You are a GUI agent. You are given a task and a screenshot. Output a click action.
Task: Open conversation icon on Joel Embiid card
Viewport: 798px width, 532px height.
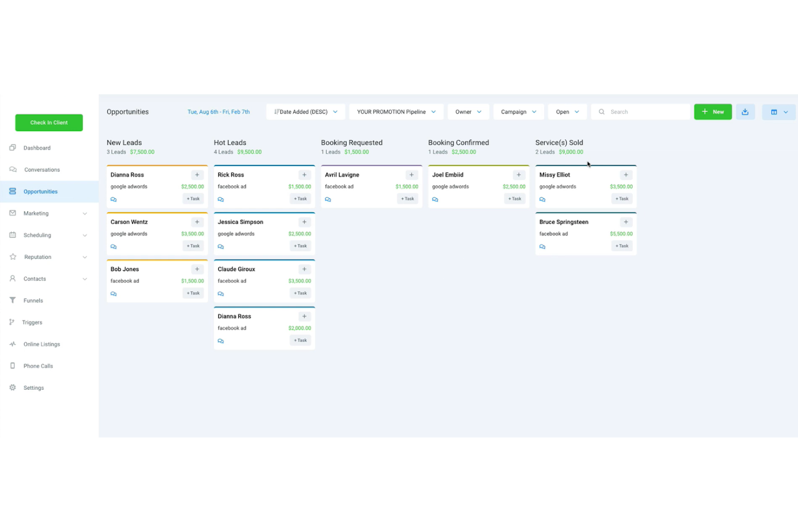[x=435, y=199]
